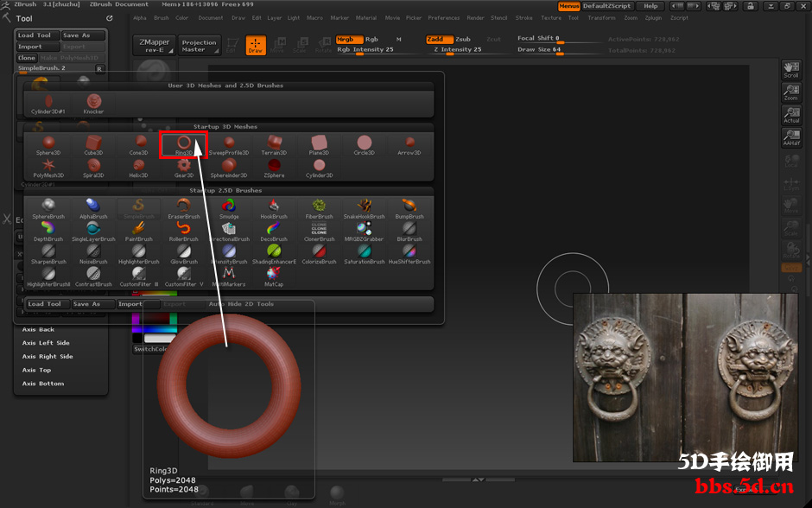Select Axis Bottom
This screenshot has width=812, height=508.
(43, 384)
